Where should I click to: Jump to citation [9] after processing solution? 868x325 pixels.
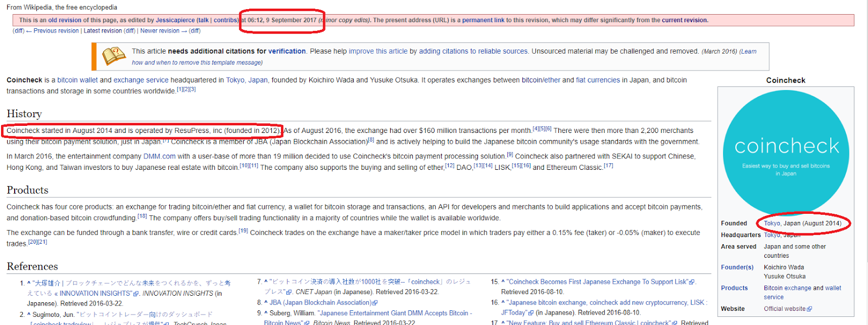tap(510, 155)
